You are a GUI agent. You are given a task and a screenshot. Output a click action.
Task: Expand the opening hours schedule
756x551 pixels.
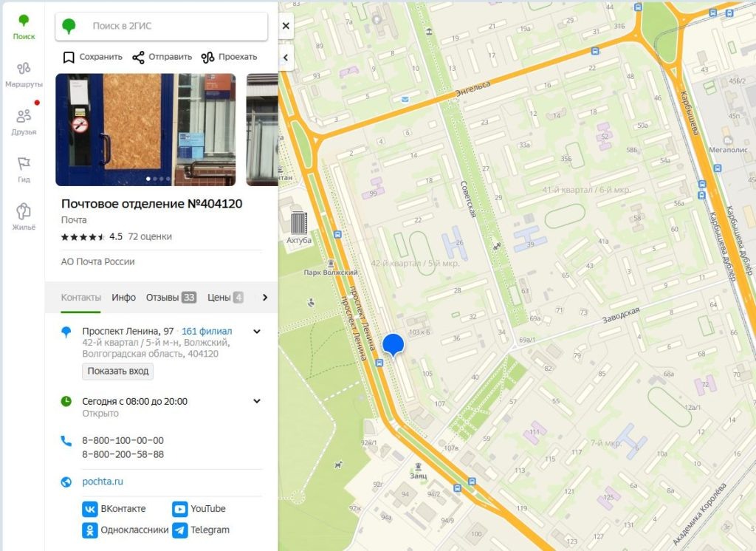coord(257,401)
